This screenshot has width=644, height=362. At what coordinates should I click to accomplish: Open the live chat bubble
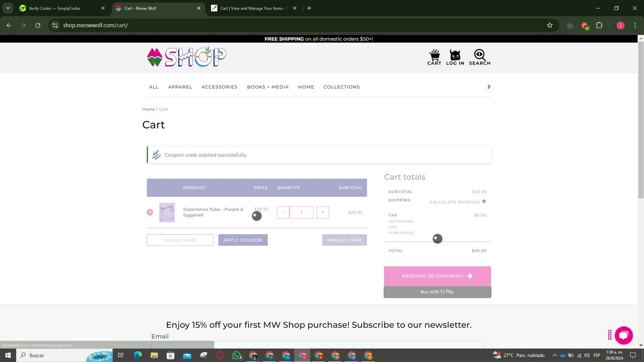pos(624,335)
